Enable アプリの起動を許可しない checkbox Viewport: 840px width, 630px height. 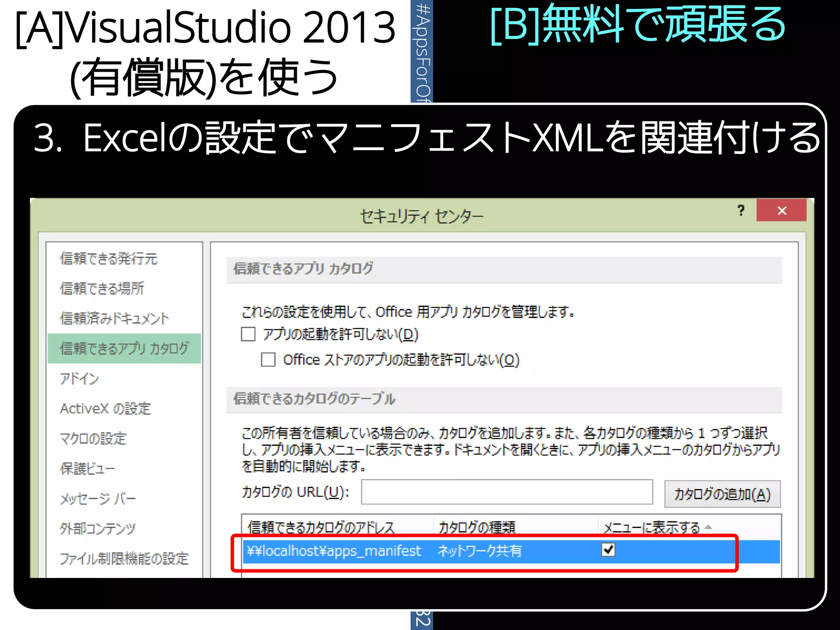click(248, 334)
